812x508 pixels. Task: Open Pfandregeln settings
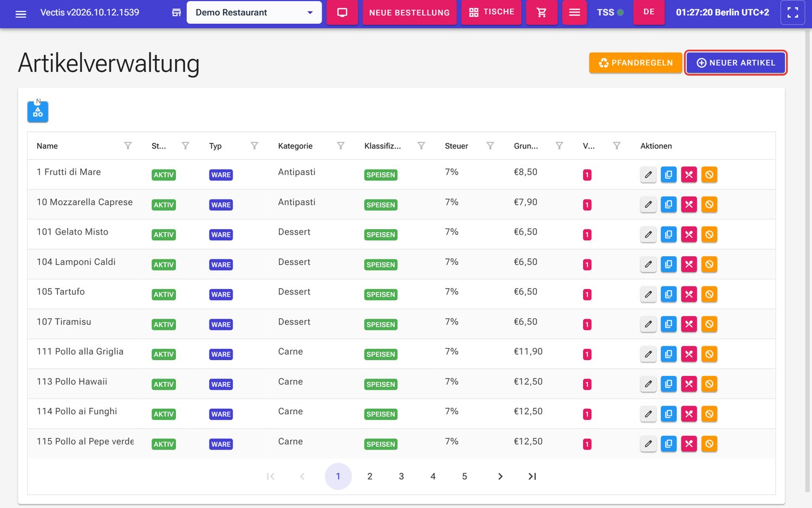[x=636, y=63]
